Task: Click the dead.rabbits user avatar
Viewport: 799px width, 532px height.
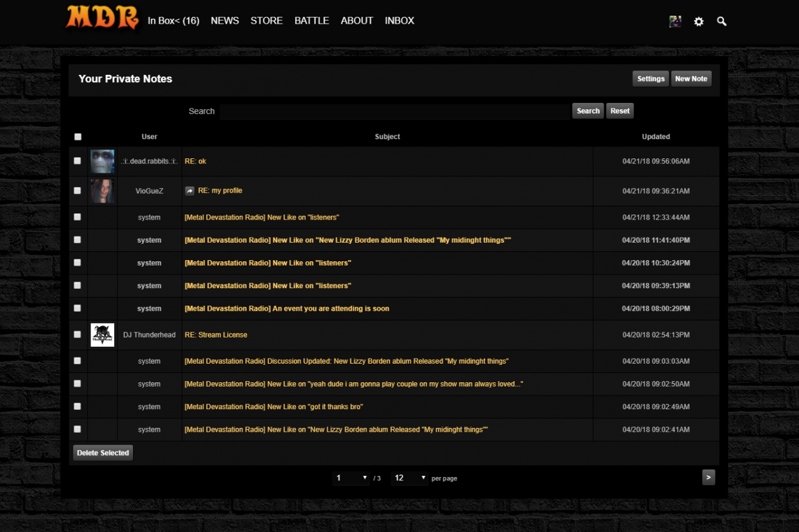Action: (x=102, y=161)
